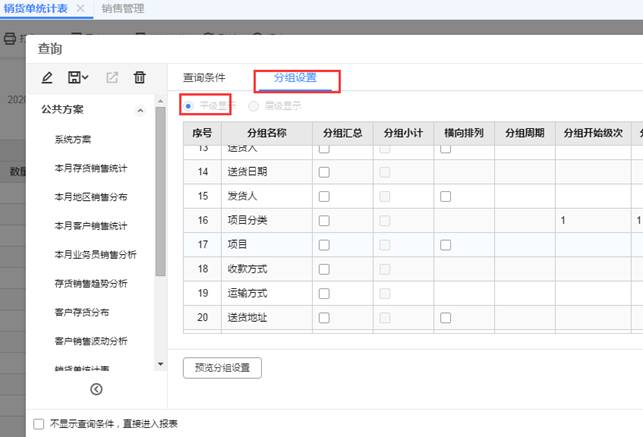643x437 pixels.
Task: Collapse the 公共方案 section chevron
Action: point(140,110)
